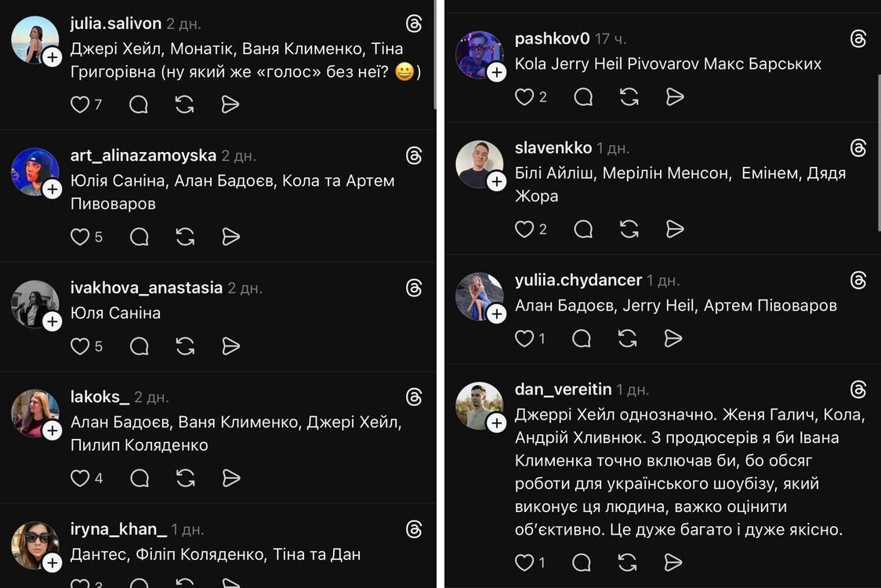Like the comment by julia.salivon

pyautogui.click(x=79, y=103)
